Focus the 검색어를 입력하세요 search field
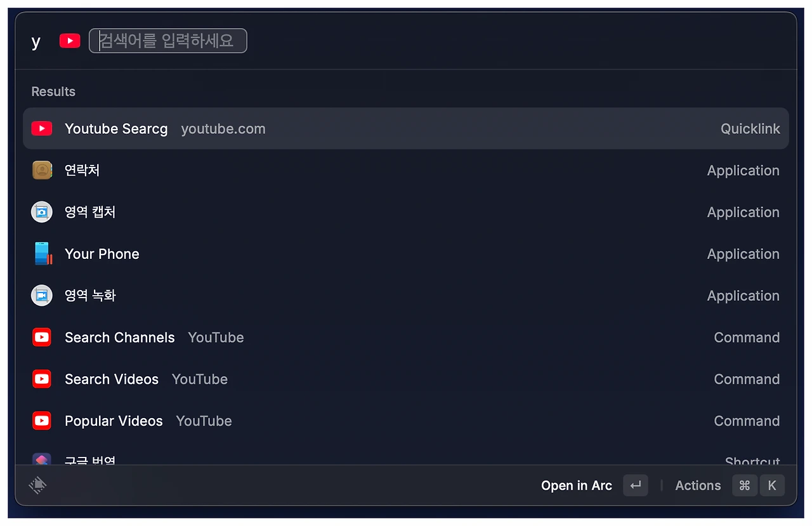Screen dimensions: 812x526 [168, 41]
